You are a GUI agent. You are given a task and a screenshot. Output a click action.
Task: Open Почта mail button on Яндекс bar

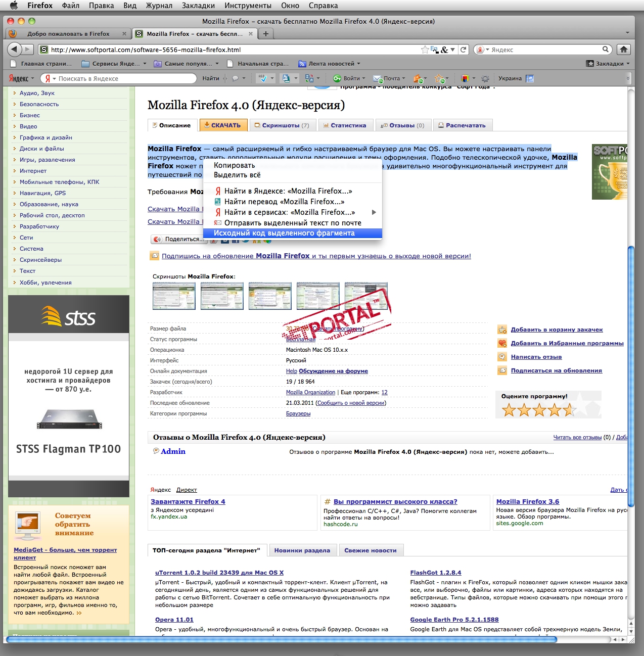pos(389,78)
